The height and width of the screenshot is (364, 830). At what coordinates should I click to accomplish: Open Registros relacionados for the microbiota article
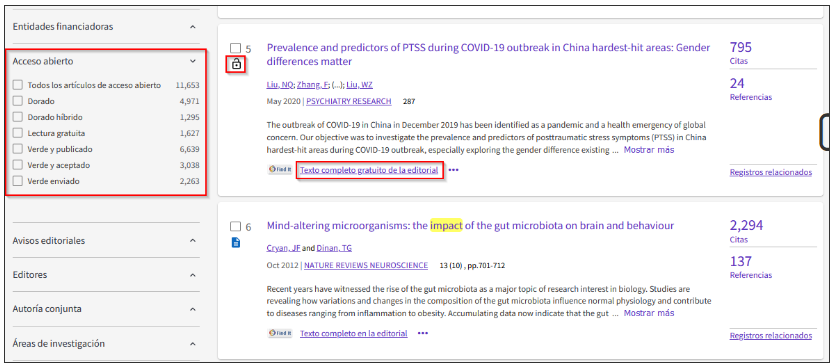771,335
